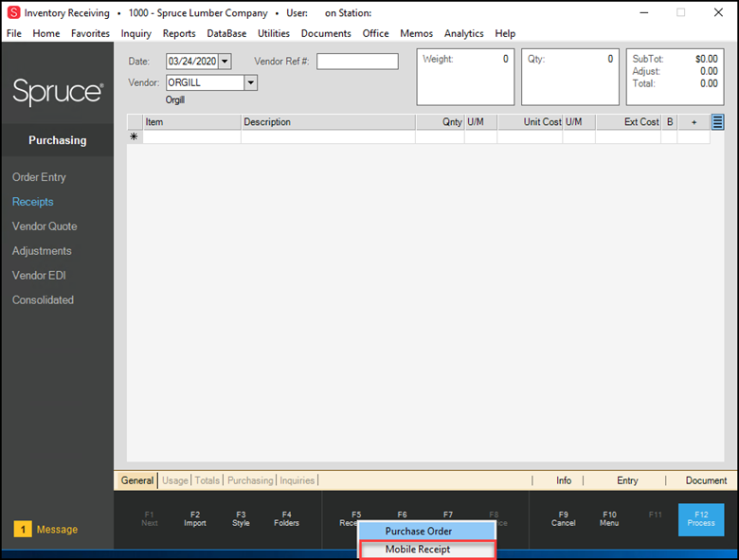Select Purchase Order from popup menu

coord(427,531)
